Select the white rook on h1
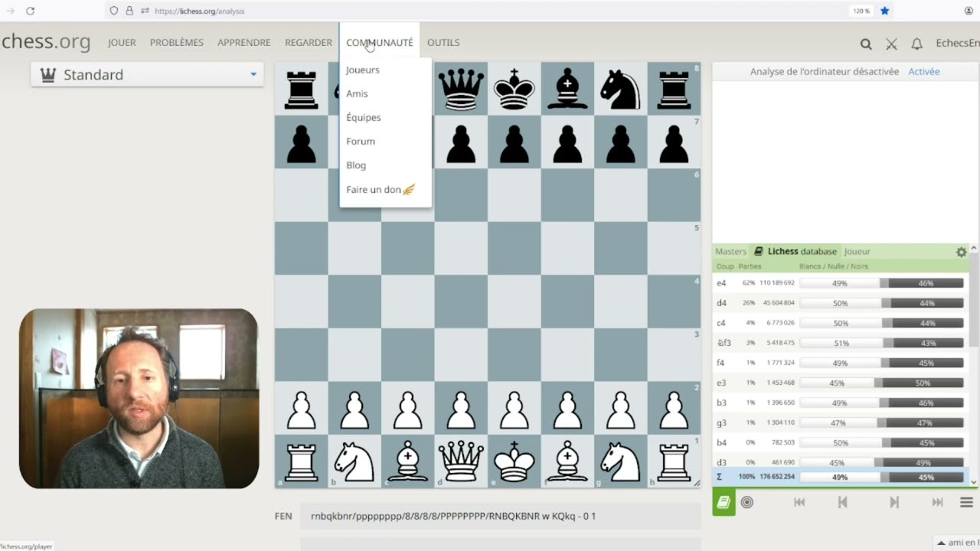Screen dimensions: 980x551 (x=674, y=461)
